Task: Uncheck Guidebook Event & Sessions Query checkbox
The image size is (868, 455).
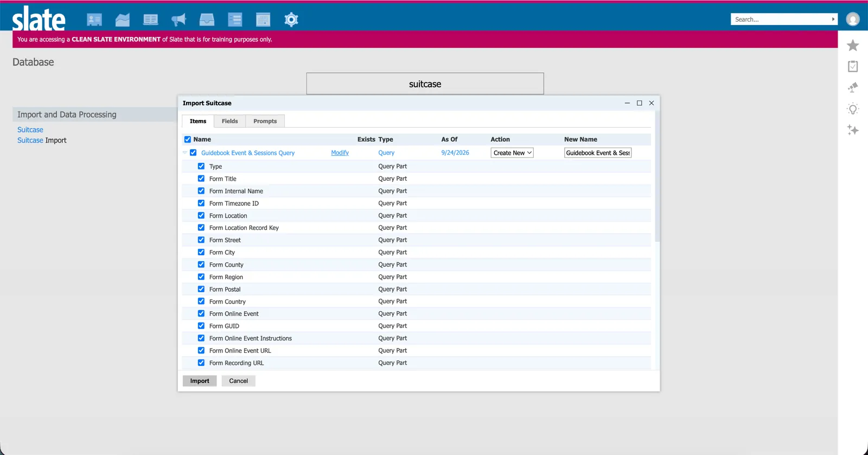Action: coord(193,153)
